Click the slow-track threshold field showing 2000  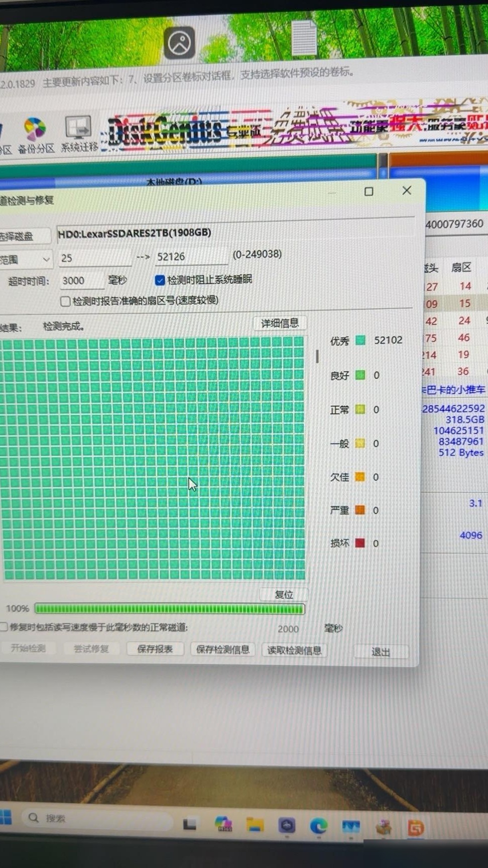pyautogui.click(x=288, y=629)
